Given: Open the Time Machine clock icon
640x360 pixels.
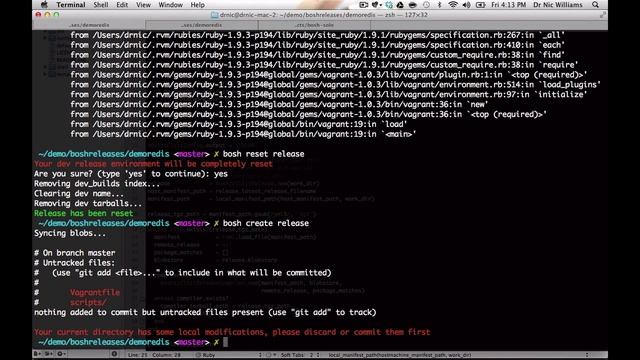Looking at the screenshot, I should tap(426, 5).
